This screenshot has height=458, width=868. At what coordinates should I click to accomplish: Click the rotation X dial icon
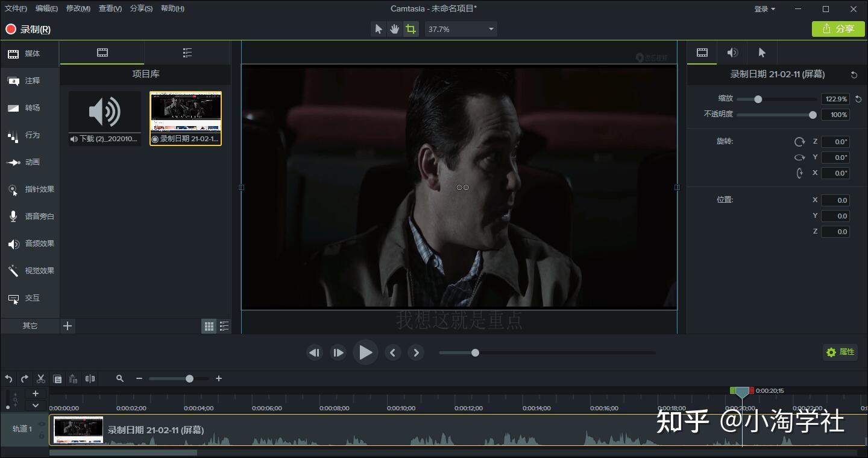click(x=800, y=173)
